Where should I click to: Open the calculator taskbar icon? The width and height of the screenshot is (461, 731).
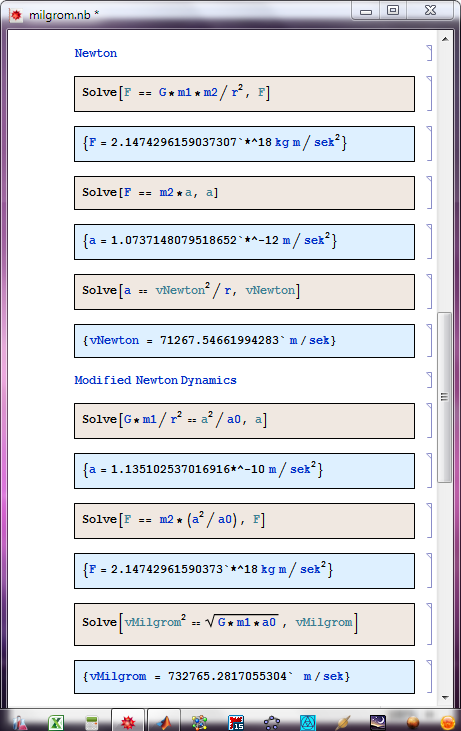click(x=92, y=722)
